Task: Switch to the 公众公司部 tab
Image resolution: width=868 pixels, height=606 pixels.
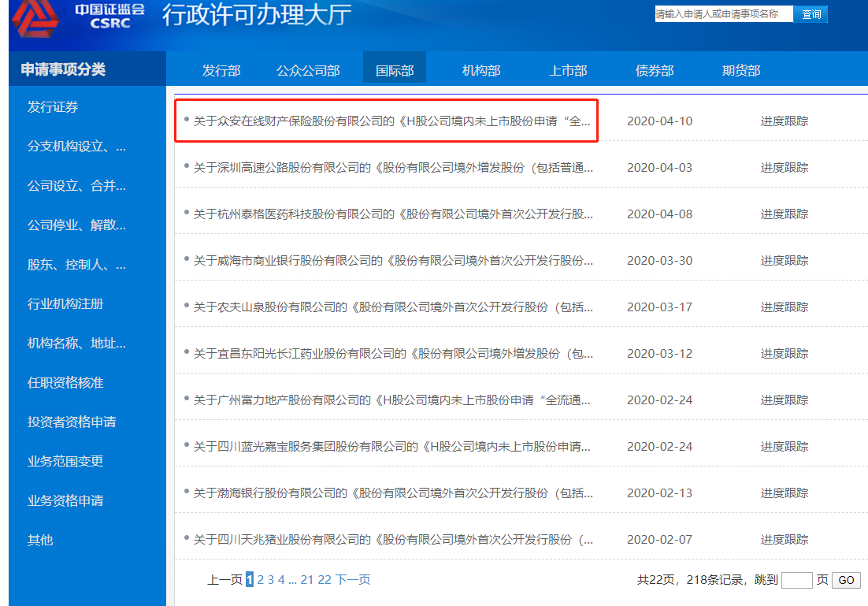Action: (308, 70)
